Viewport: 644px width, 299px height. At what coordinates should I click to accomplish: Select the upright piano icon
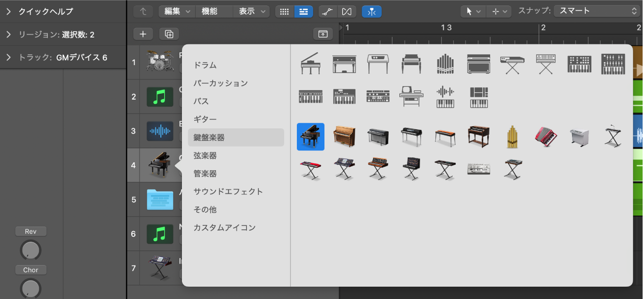[x=344, y=137]
